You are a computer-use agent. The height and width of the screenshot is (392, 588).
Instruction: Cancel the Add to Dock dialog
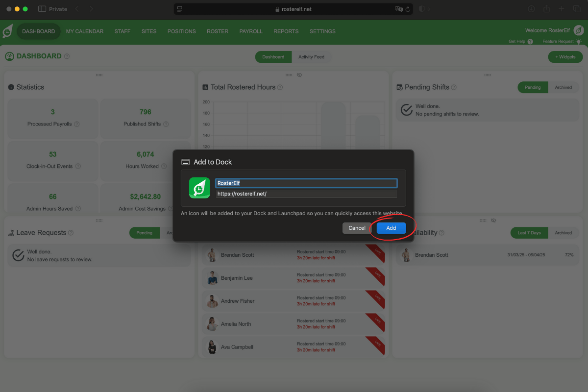click(x=357, y=228)
